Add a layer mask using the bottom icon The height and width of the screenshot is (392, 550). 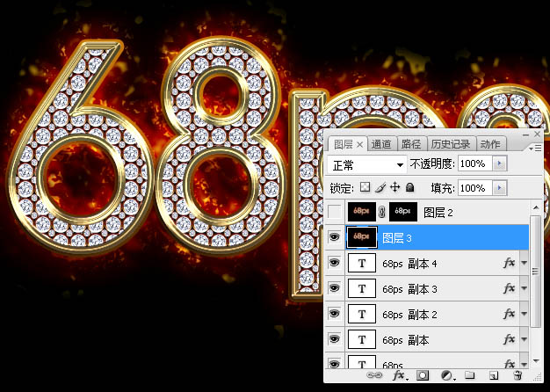click(x=423, y=375)
